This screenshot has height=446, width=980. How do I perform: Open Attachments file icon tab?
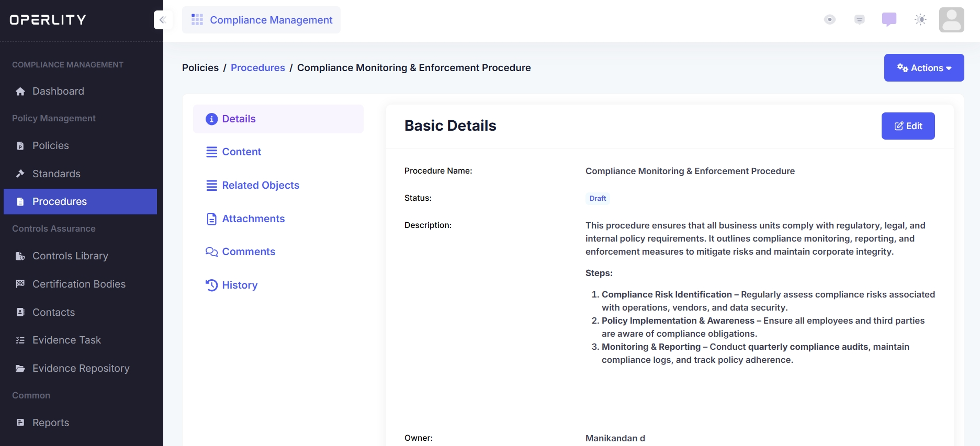(212, 219)
